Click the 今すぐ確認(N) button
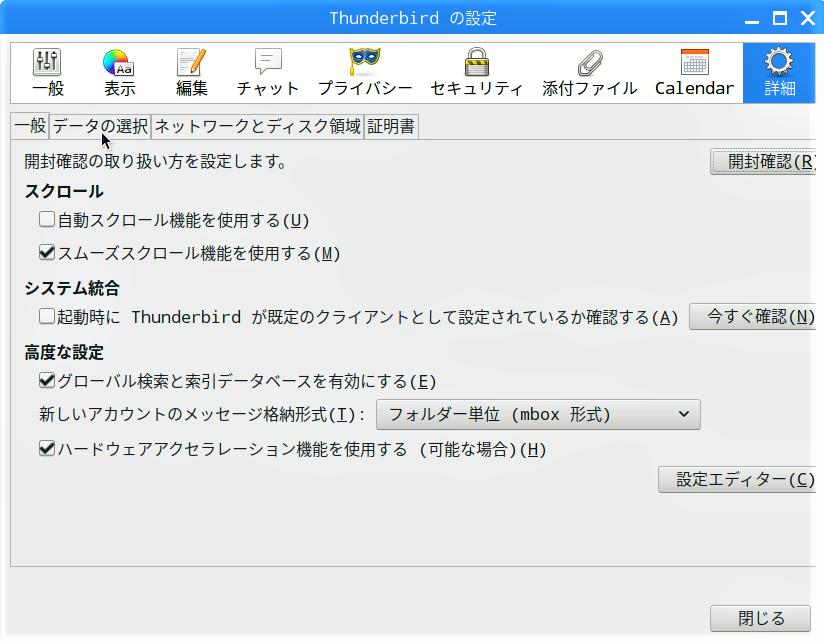The height and width of the screenshot is (642, 824). pyautogui.click(x=753, y=316)
